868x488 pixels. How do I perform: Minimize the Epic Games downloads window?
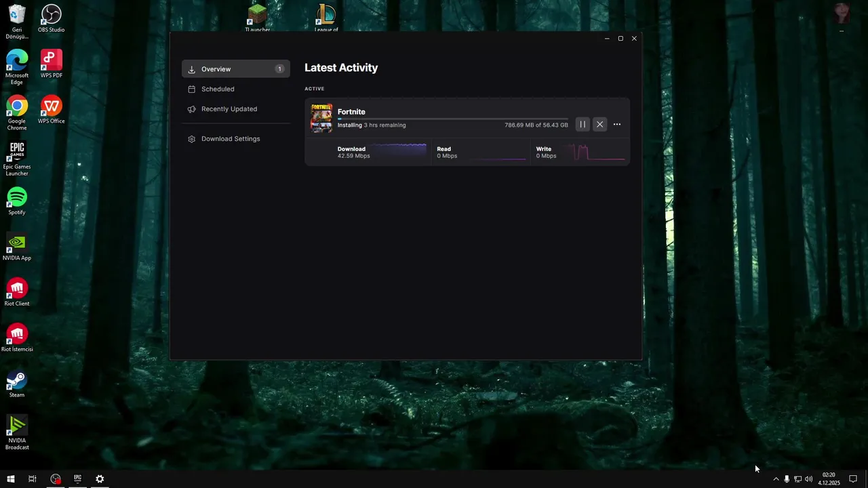(607, 39)
